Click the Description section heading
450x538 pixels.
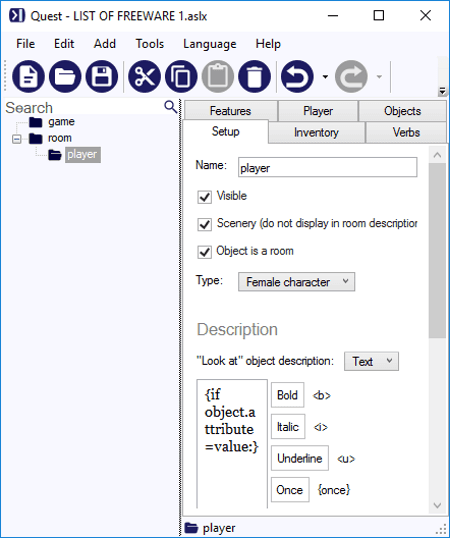[237, 329]
